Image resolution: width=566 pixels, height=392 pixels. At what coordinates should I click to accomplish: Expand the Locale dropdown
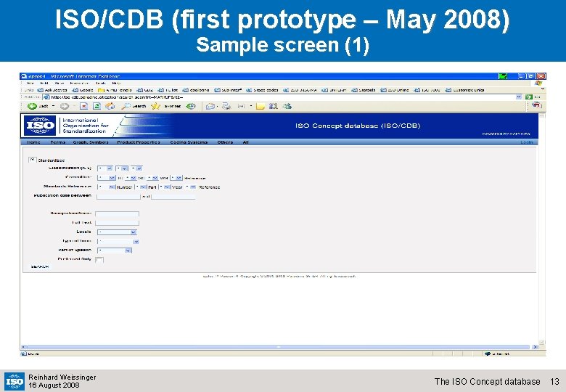pyautogui.click(x=117, y=232)
